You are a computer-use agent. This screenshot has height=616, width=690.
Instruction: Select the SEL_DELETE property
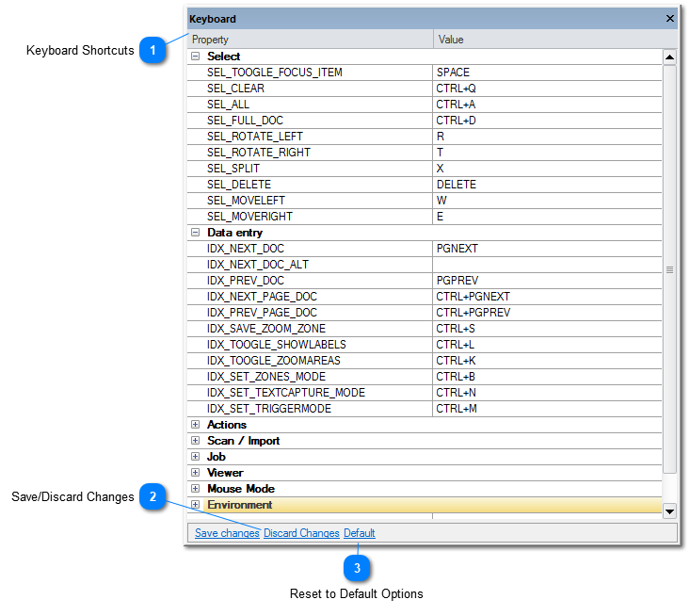click(310, 185)
